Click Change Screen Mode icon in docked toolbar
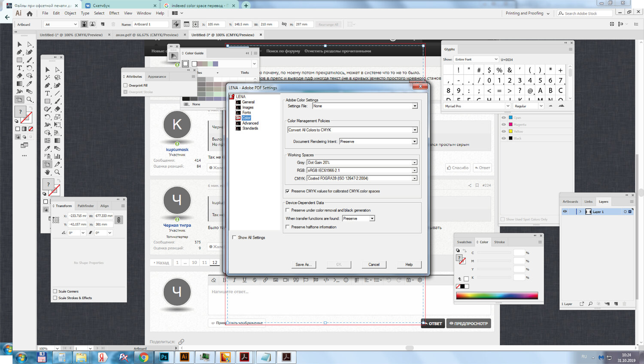 tap(24, 146)
